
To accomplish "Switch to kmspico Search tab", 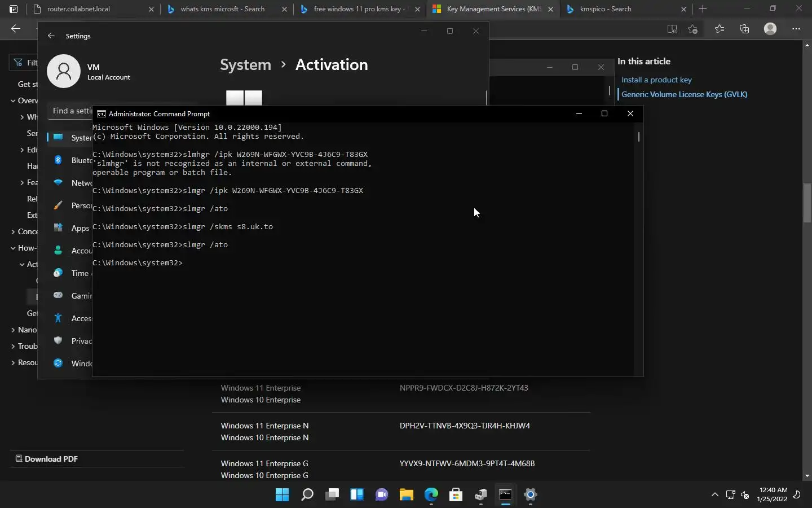I will coord(625,9).
